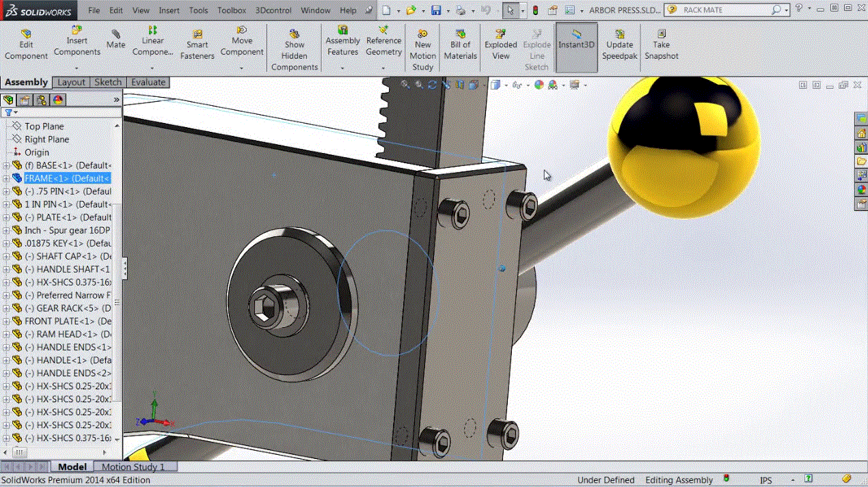This screenshot has width=868, height=487.
Task: Click the Zoom to Area icon
Action: click(x=419, y=85)
